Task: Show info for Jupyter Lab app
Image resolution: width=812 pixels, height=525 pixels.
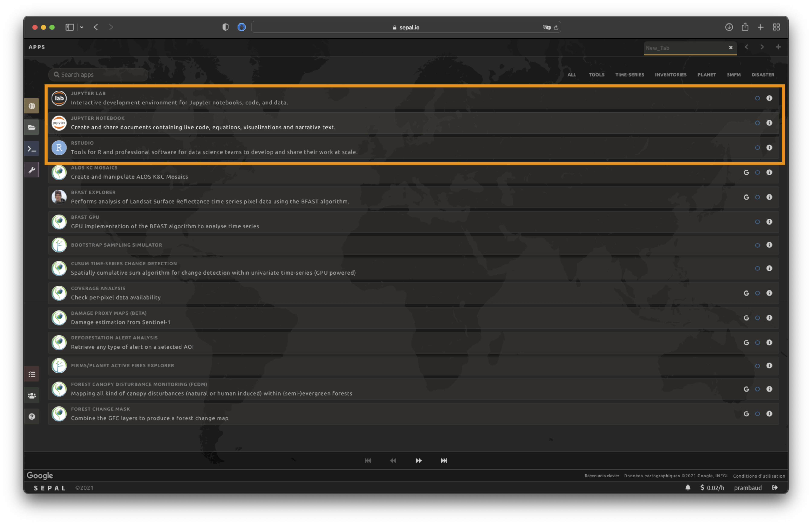Action: click(769, 98)
